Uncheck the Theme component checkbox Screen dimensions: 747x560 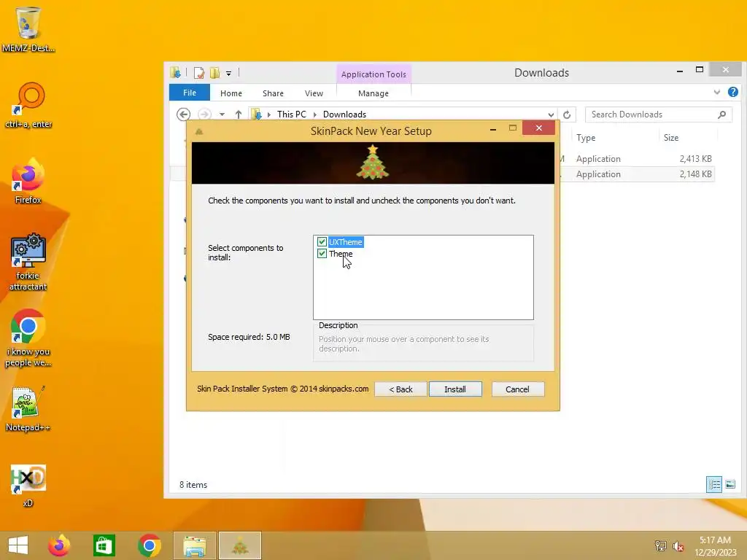tap(322, 253)
